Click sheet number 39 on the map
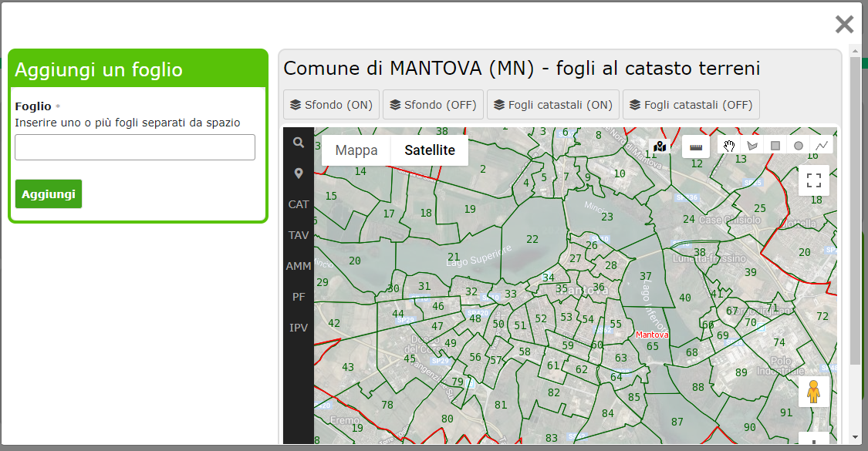868x451 pixels. 751,272
